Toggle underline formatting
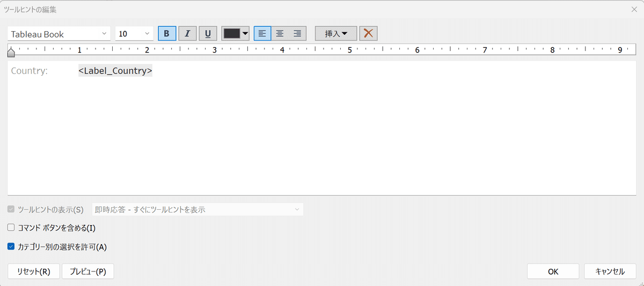 (x=208, y=33)
